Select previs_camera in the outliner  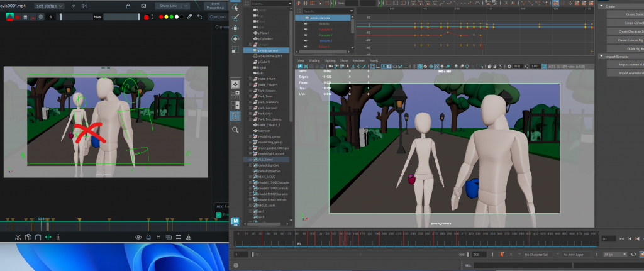(x=269, y=50)
